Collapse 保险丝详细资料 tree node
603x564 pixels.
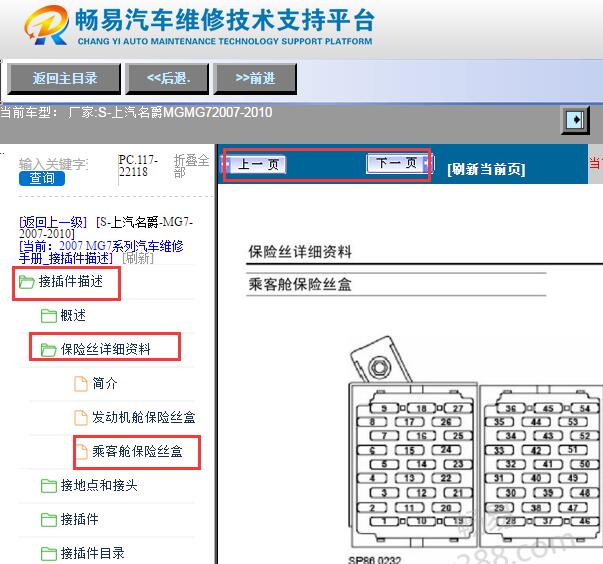(105, 349)
